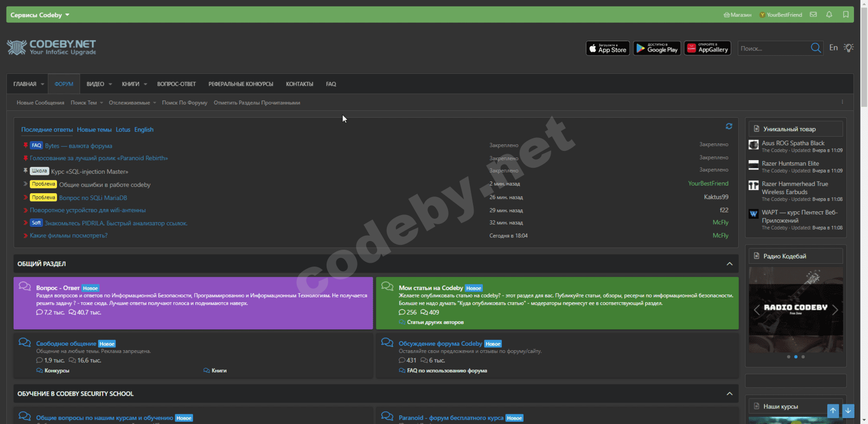Open the bookmarks icon in top bar
The width and height of the screenshot is (868, 424).
(846, 15)
